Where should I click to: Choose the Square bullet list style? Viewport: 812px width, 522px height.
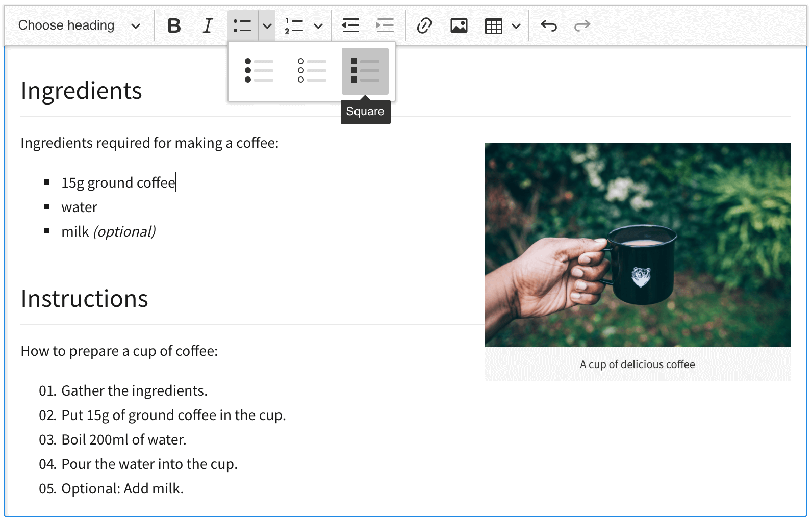click(365, 71)
